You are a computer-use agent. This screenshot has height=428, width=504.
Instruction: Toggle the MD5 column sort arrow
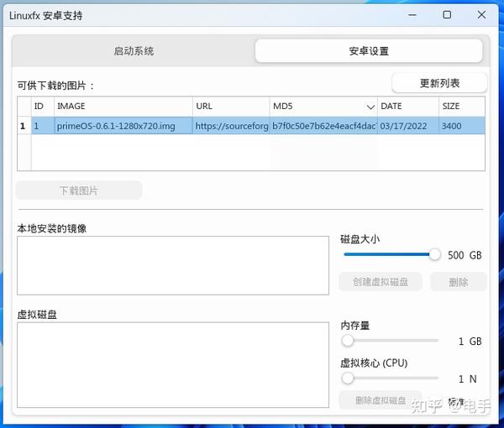tap(370, 107)
